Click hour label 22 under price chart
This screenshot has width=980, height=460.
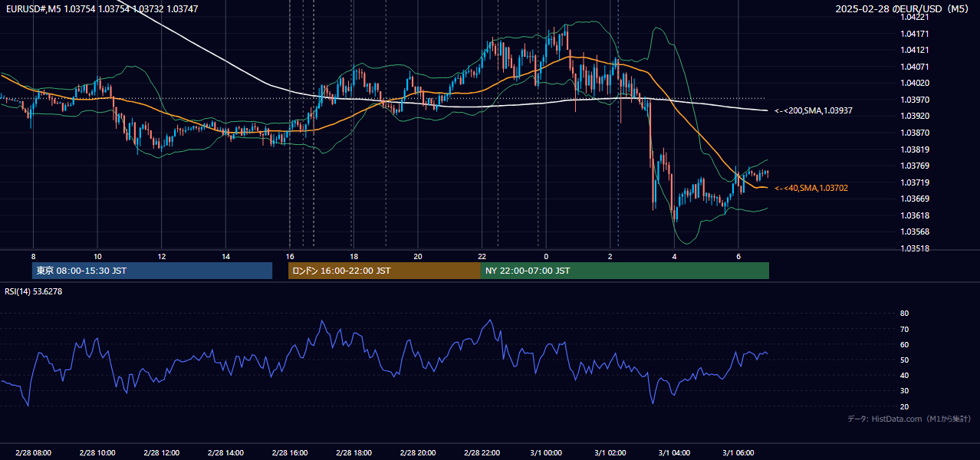(x=482, y=256)
